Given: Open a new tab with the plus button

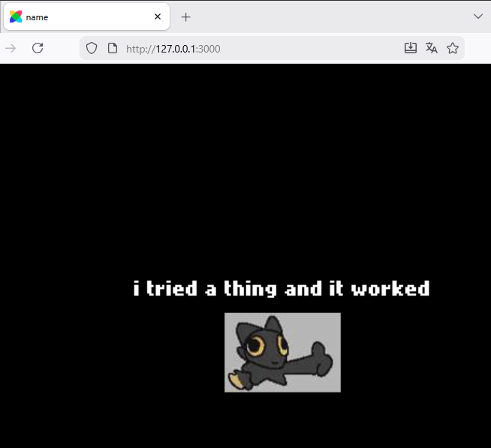Looking at the screenshot, I should [186, 17].
